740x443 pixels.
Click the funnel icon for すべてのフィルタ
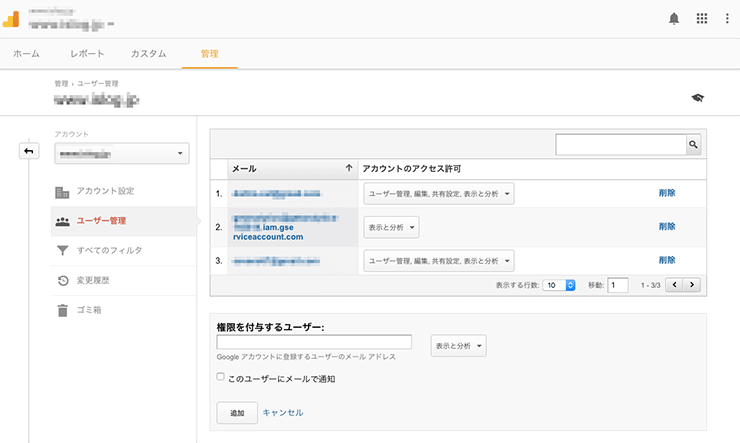coord(62,251)
